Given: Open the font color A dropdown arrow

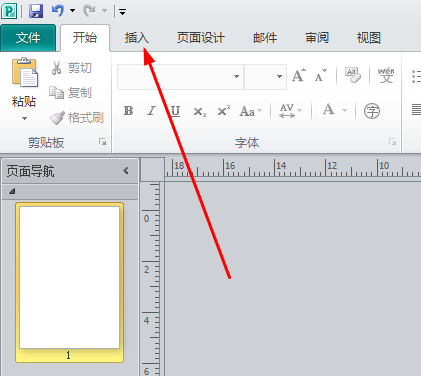Looking at the screenshot, I should click(x=345, y=110).
